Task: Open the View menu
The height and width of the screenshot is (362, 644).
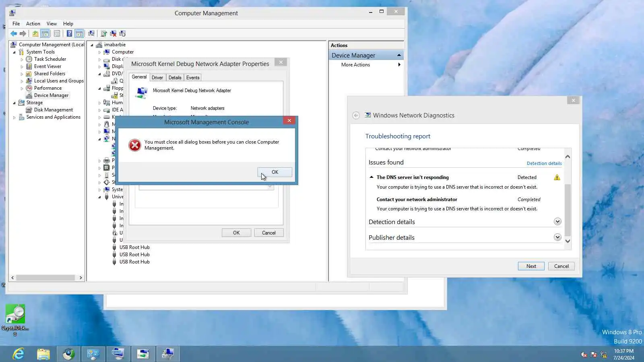Action: [52, 24]
